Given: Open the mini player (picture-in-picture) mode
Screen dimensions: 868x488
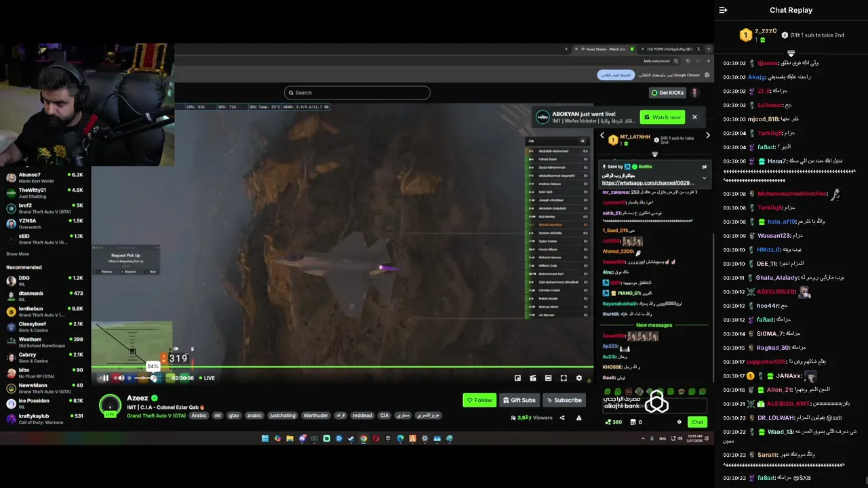Looking at the screenshot, I should click(517, 378).
